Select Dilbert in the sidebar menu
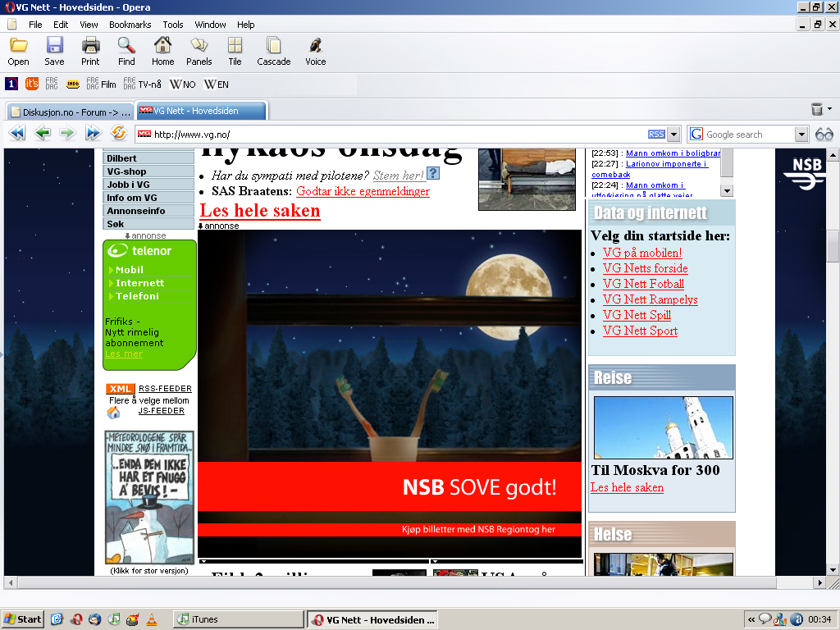The image size is (840, 630). pos(148,158)
